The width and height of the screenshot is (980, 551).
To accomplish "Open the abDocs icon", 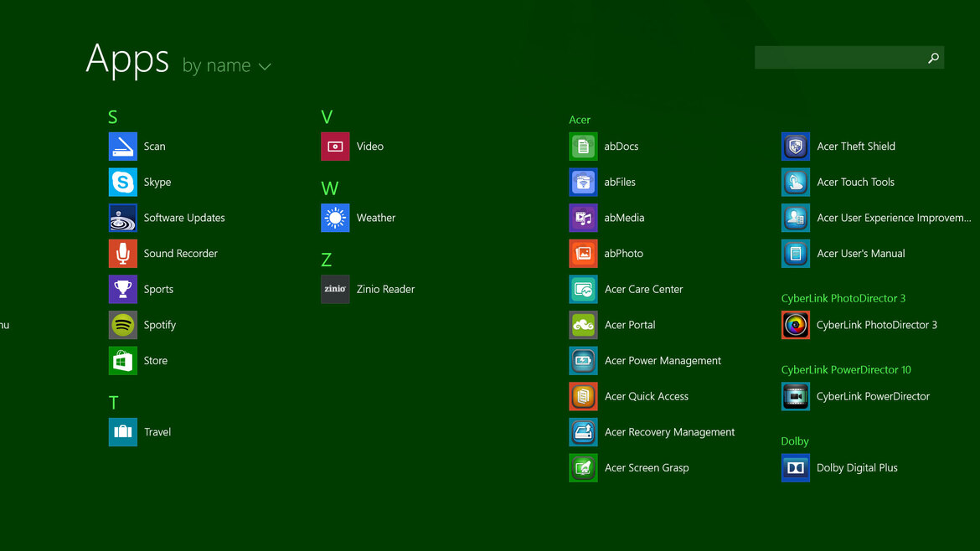I will click(583, 147).
